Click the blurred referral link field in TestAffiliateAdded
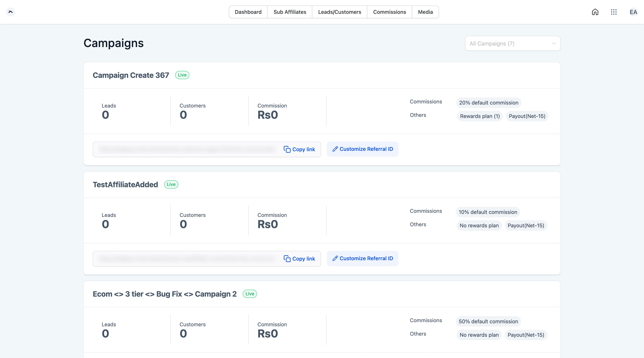Screen dimensions: 644x358 pos(186,259)
